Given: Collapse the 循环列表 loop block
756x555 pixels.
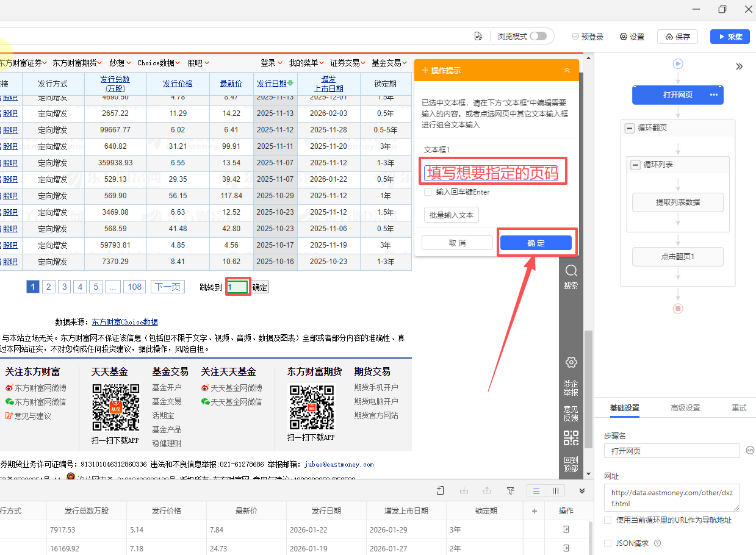Looking at the screenshot, I should coord(635,165).
